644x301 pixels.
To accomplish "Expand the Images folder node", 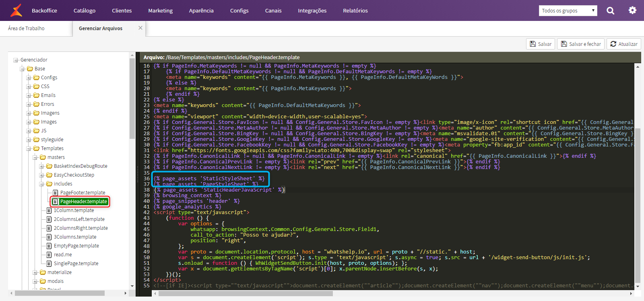I will 29,122.
